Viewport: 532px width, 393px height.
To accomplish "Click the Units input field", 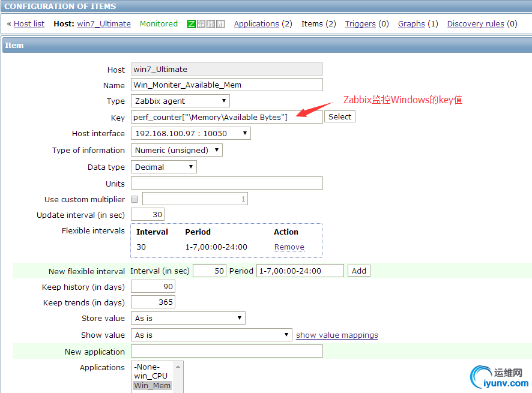I will [226, 183].
